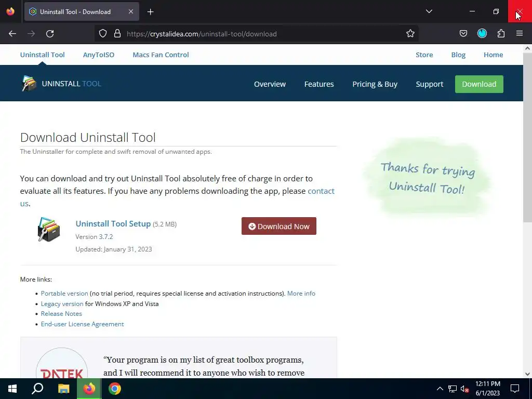Open the Support menu item
Screen dimensions: 532x399
tap(430, 84)
